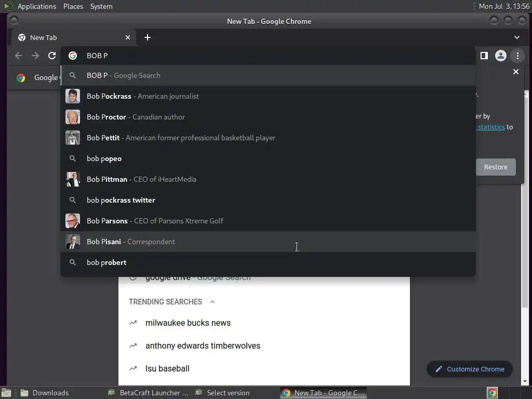532x399 pixels.
Task: Open Customize Chrome button
Action: tap(470, 369)
